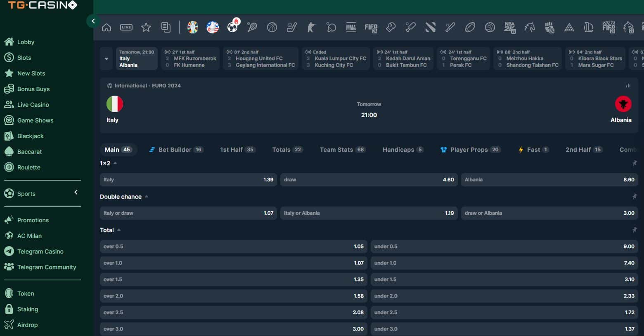The image size is (644, 336).
Task: Open Meizhou Hakka vs Shandong Taishan match
Action: point(528,59)
